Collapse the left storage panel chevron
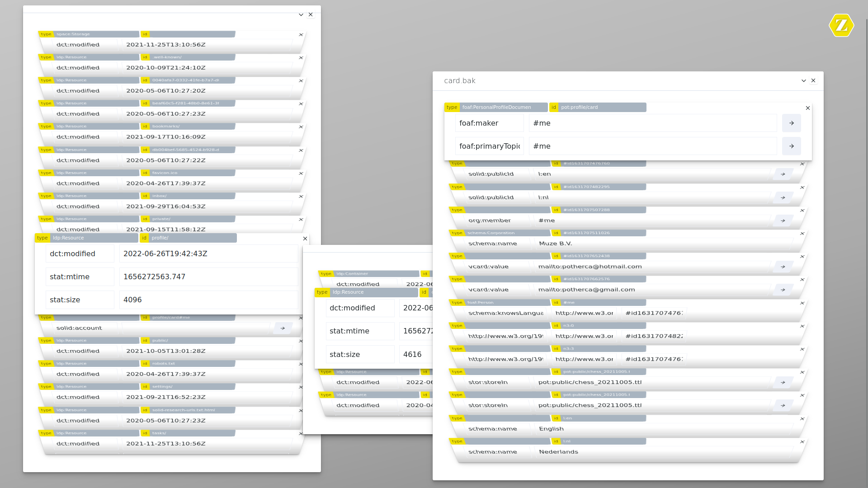 tap(301, 14)
